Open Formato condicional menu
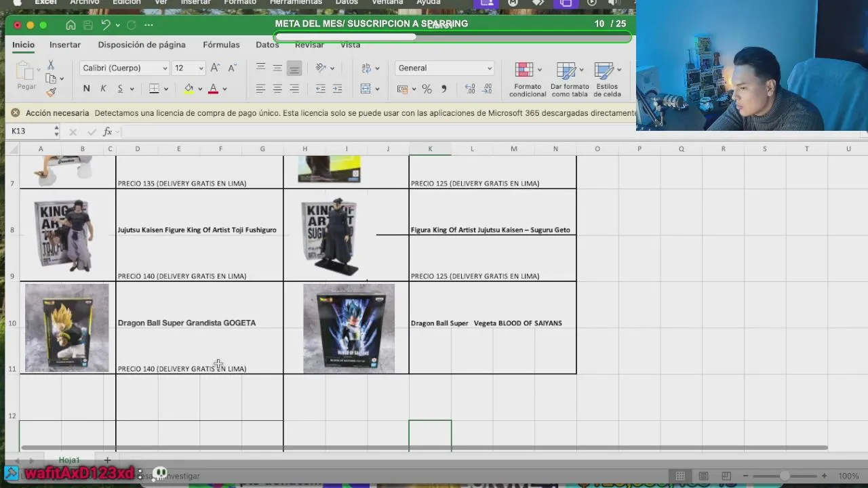The image size is (868, 488). point(528,79)
